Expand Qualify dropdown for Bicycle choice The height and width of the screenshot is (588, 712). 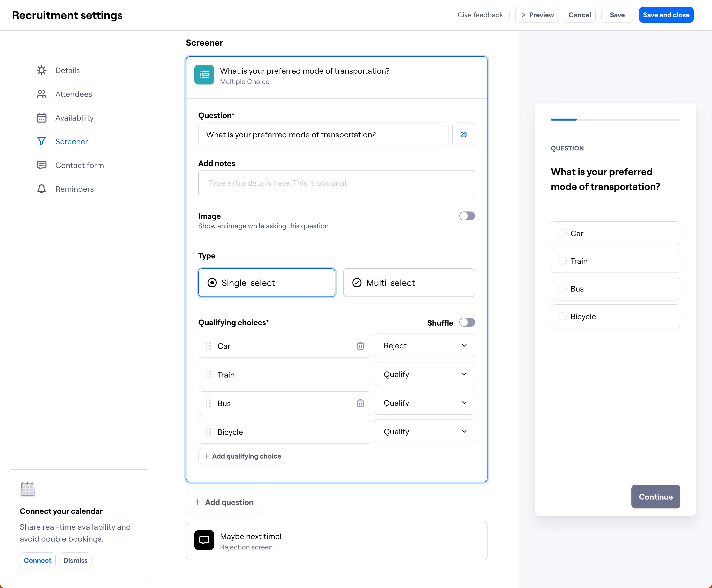pyautogui.click(x=424, y=432)
